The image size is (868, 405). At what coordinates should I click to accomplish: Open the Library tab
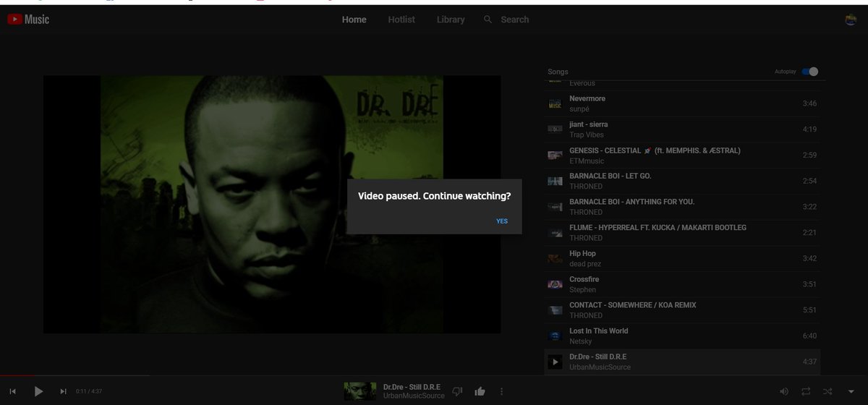(x=451, y=20)
